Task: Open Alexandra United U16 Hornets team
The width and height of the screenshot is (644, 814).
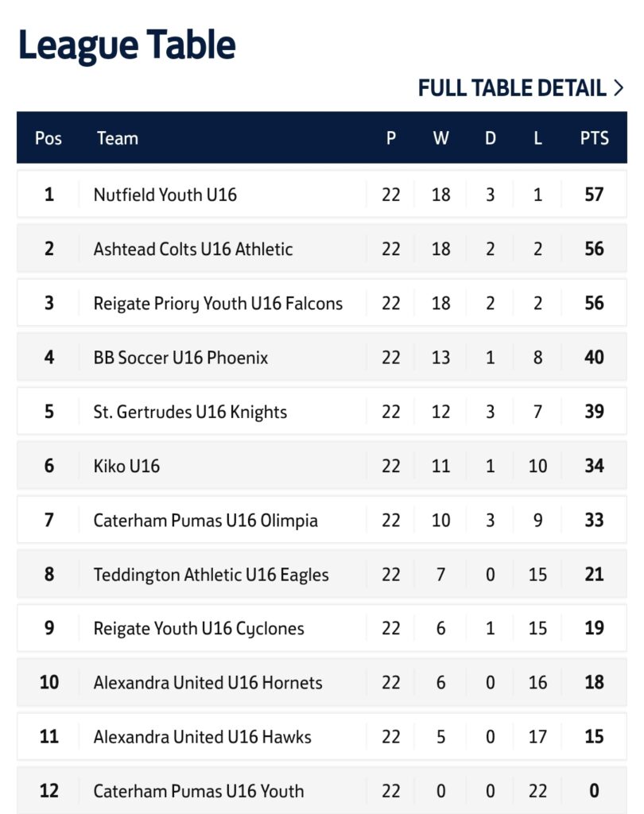Action: [208, 682]
